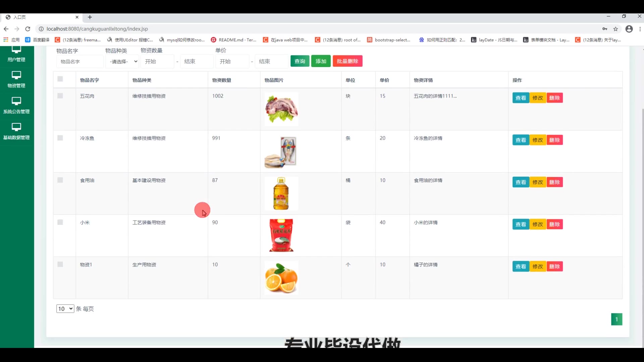Open new browser tab plus icon

(90, 17)
